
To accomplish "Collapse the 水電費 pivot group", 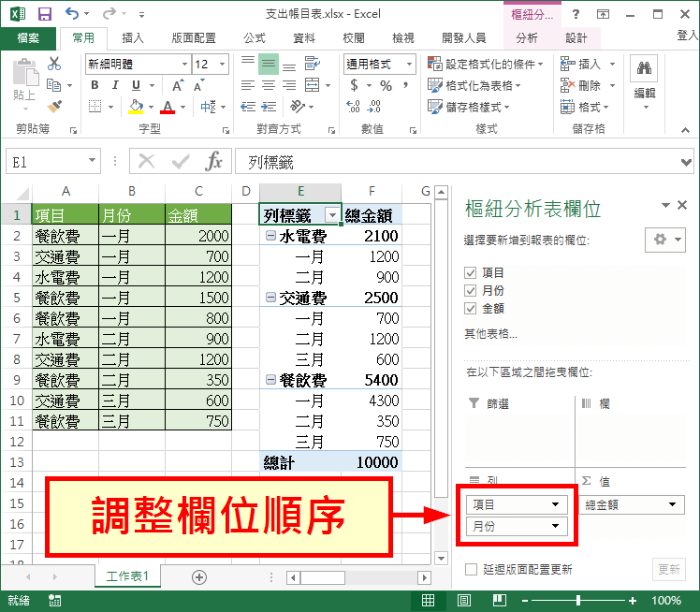I will point(270,235).
